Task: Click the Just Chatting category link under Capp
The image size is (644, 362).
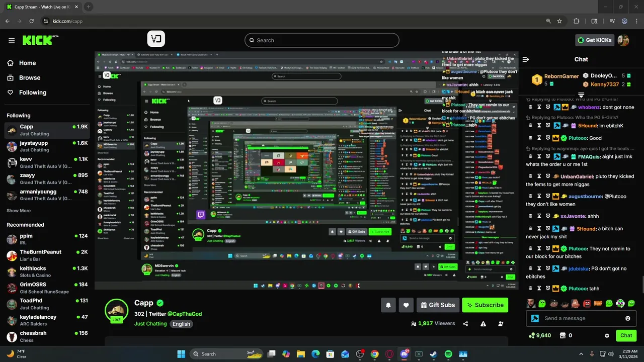Action: (150, 324)
